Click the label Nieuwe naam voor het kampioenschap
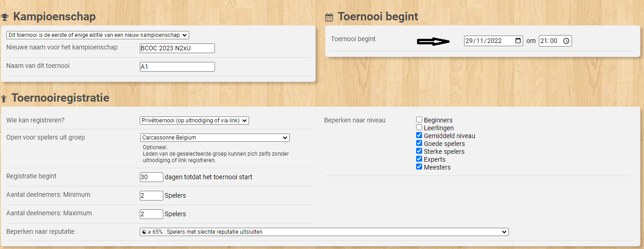The width and height of the screenshot is (644, 249). tap(62, 47)
